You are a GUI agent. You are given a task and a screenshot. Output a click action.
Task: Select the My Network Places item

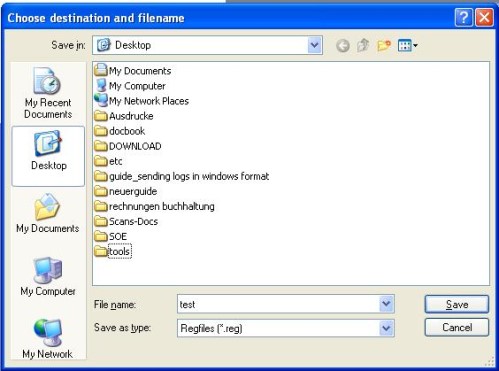pyautogui.click(x=142, y=101)
